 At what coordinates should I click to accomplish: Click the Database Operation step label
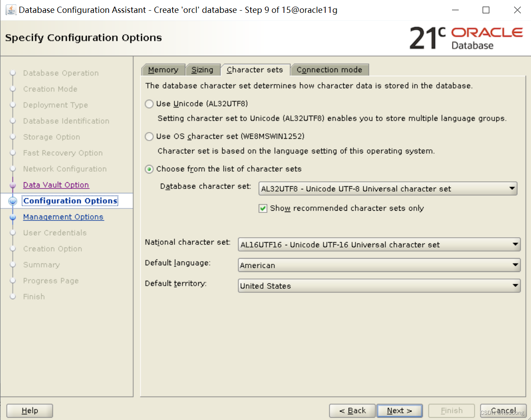coord(61,73)
